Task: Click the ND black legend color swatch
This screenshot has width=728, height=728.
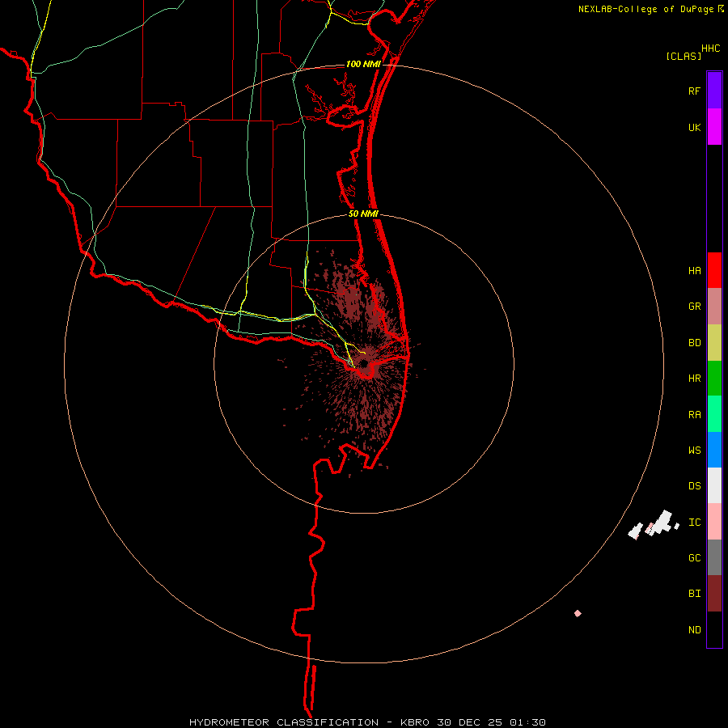Action: 714,629
